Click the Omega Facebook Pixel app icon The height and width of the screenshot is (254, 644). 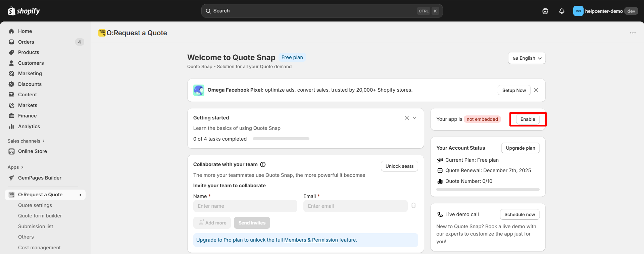(x=199, y=90)
